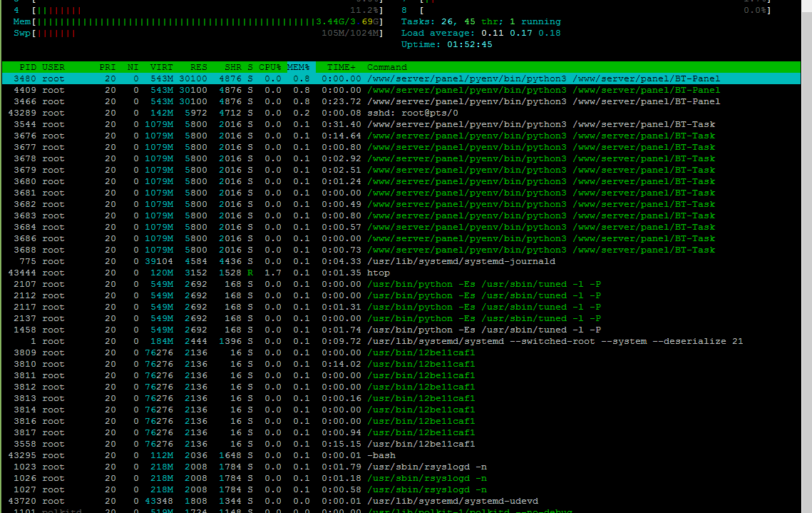
Task: Select process 3558 /usr/bin/12be11caf1
Action: [x=401, y=444]
